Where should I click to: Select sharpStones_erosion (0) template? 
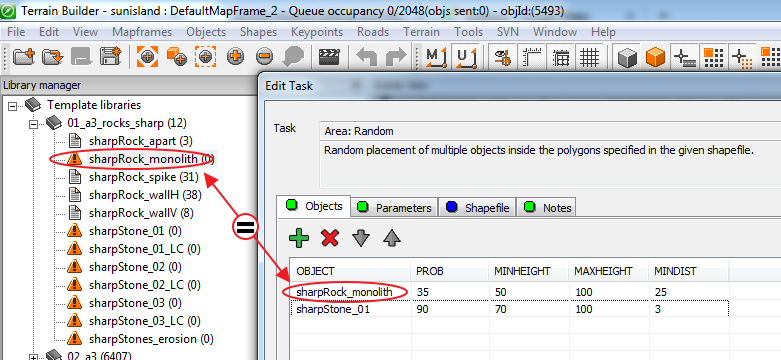pyautogui.click(x=151, y=339)
